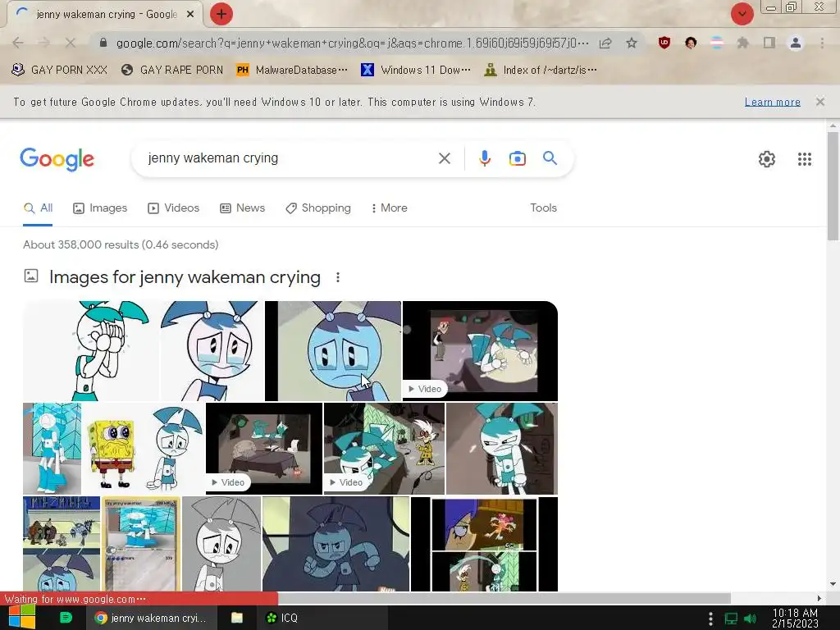
Task: Open the green chat app in taskbar
Action: pyautogui.click(x=66, y=618)
